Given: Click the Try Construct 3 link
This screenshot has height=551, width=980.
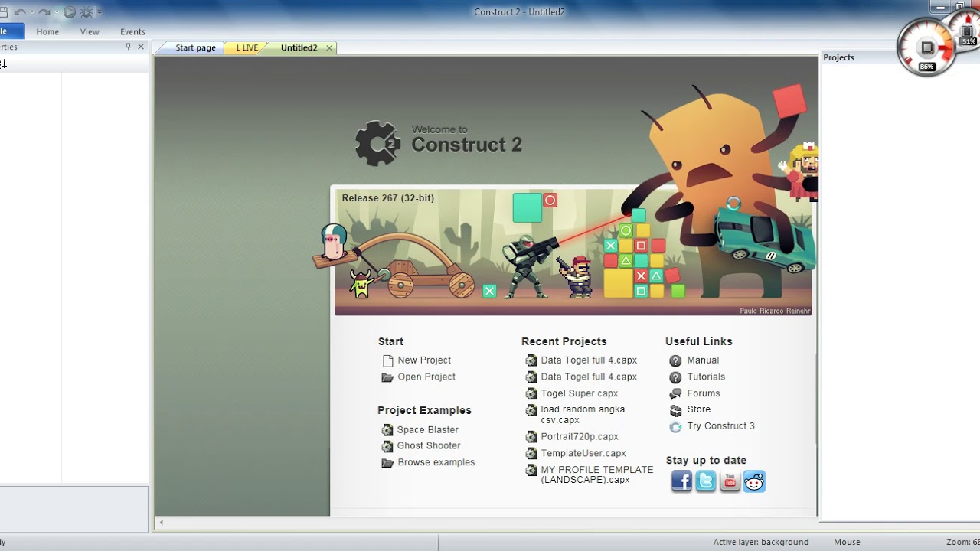Looking at the screenshot, I should [x=720, y=426].
